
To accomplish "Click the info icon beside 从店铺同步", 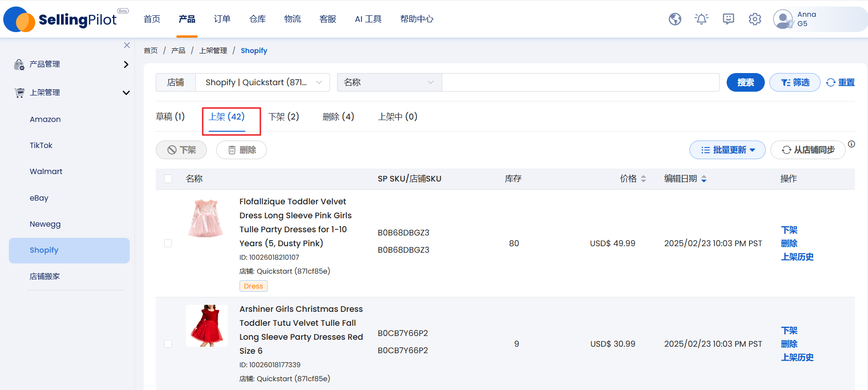I will click(851, 144).
